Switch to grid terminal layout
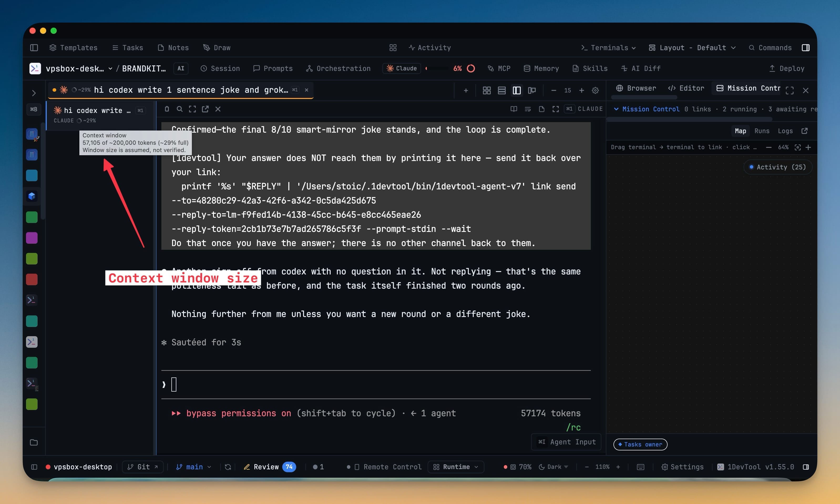 [486, 90]
